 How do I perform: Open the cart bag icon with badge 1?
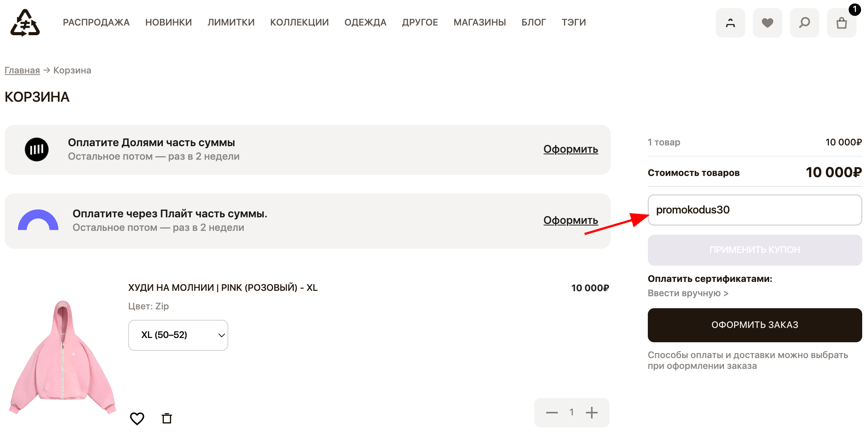pos(841,24)
